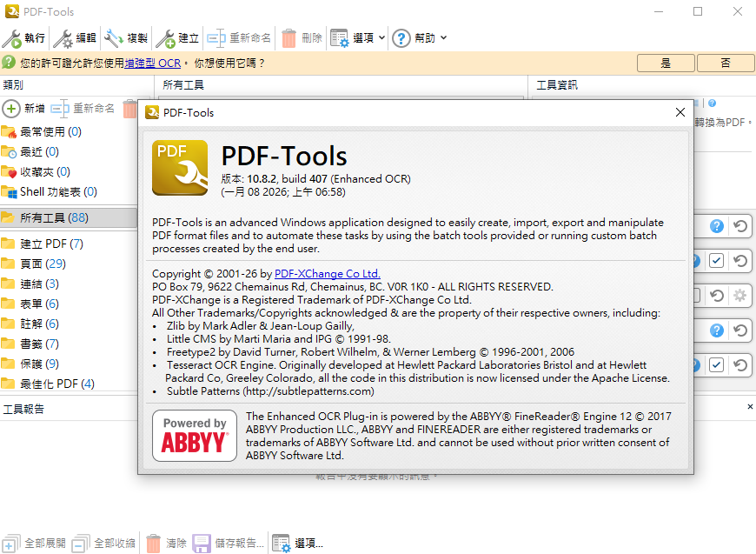The height and width of the screenshot is (554, 756).
Task: Open the PDF-XChange Co Ltd. link
Action: (x=328, y=274)
